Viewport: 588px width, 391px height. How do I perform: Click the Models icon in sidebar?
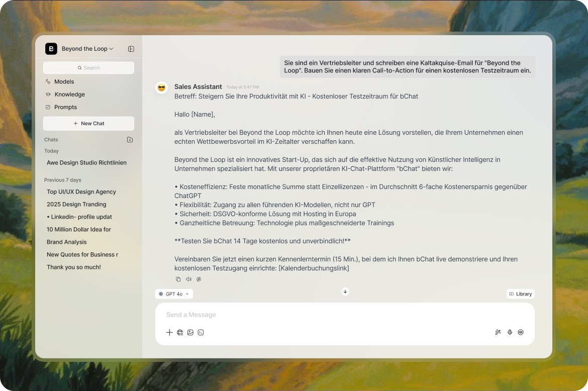tap(48, 81)
